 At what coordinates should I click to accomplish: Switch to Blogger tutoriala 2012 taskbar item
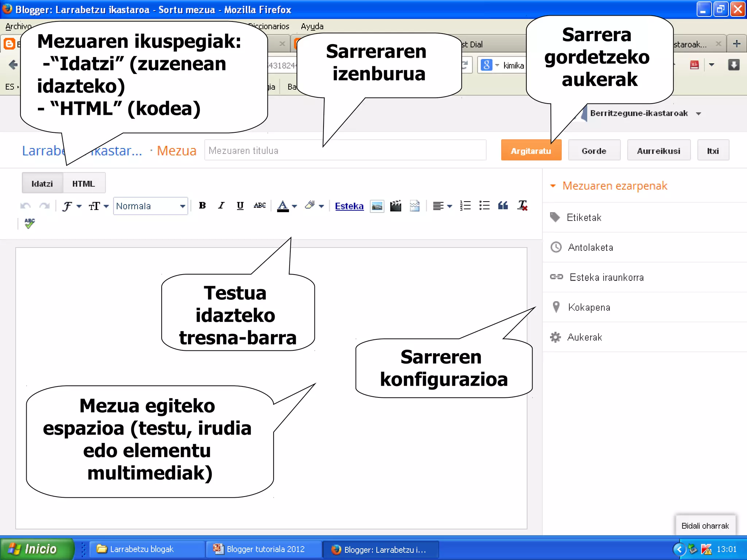[x=264, y=549]
